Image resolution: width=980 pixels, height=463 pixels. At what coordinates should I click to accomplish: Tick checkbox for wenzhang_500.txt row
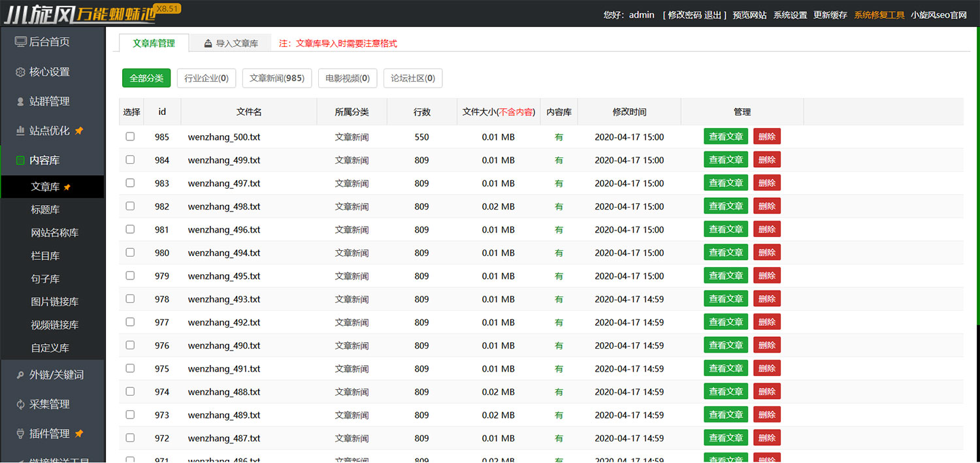tap(130, 136)
